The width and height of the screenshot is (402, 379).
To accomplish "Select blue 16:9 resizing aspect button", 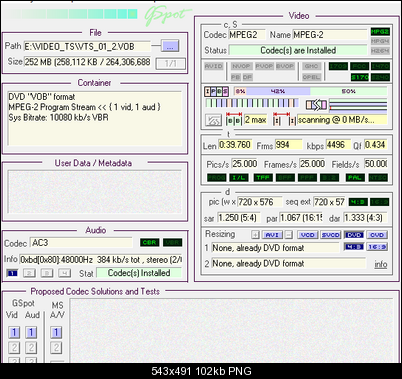I will (x=377, y=247).
